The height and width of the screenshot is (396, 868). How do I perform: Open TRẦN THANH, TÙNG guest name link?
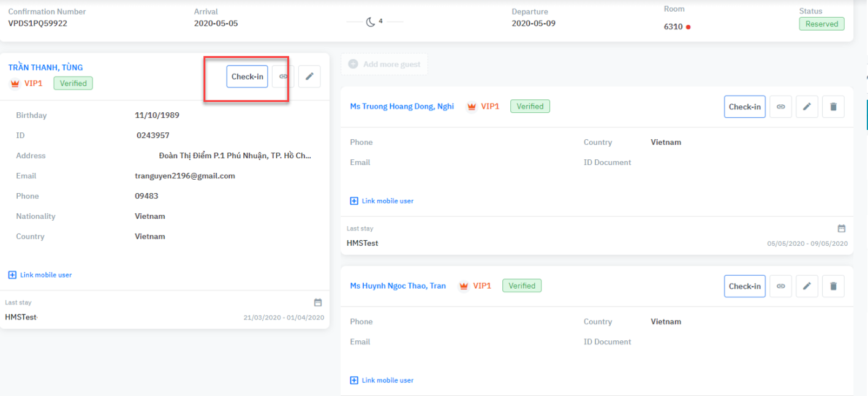pos(45,67)
